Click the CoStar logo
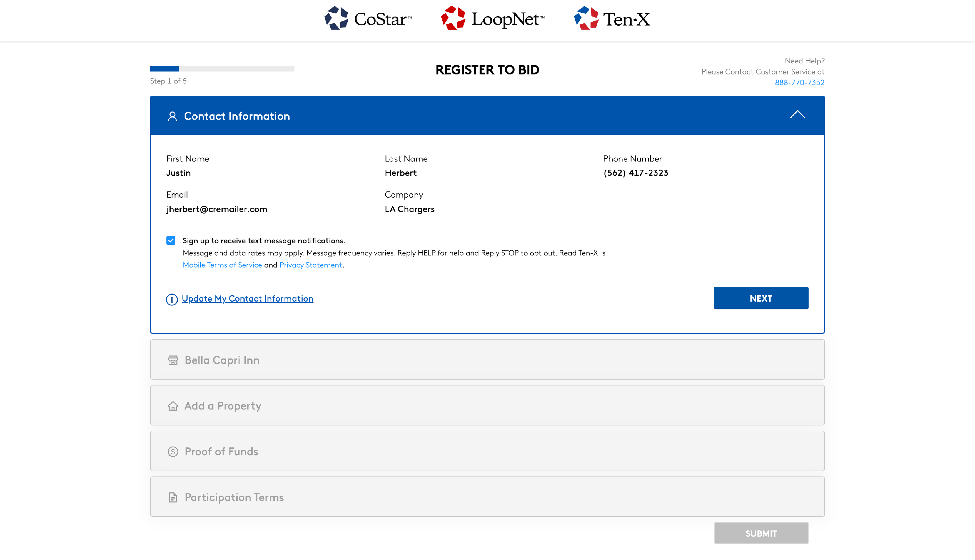This screenshot has height=560, width=975. [x=368, y=19]
